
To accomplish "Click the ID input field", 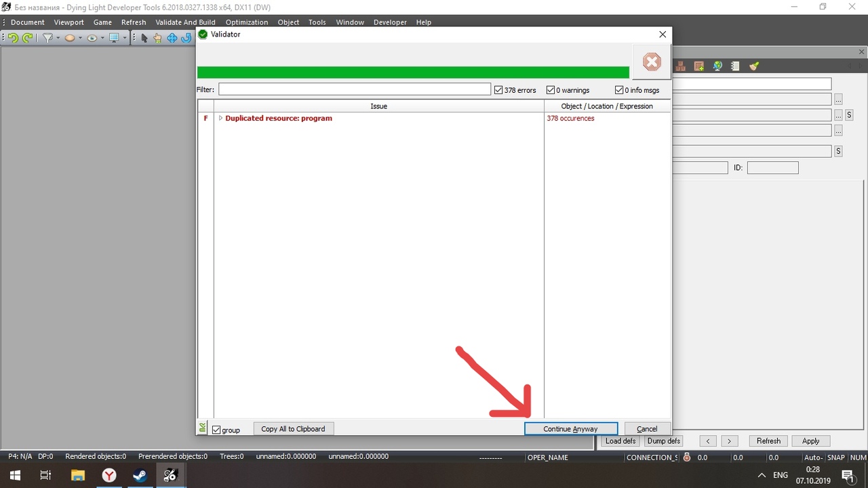I will 773,167.
